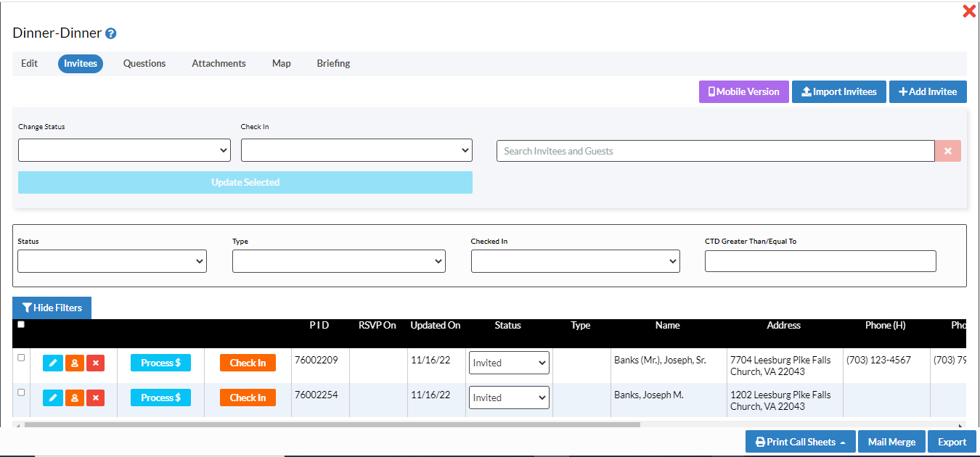Open the Map tab
The height and width of the screenshot is (457, 980).
tap(282, 64)
